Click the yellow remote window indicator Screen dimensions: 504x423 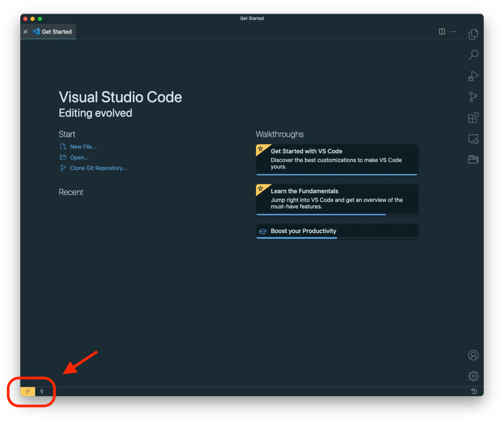(x=28, y=391)
